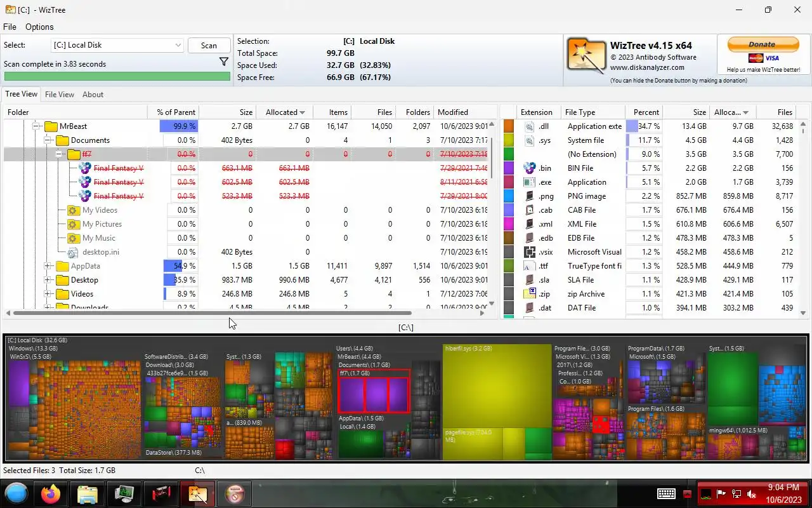The image size is (812, 508).
Task: Click the .vsix Microsoft Visual icon
Action: coord(530,252)
